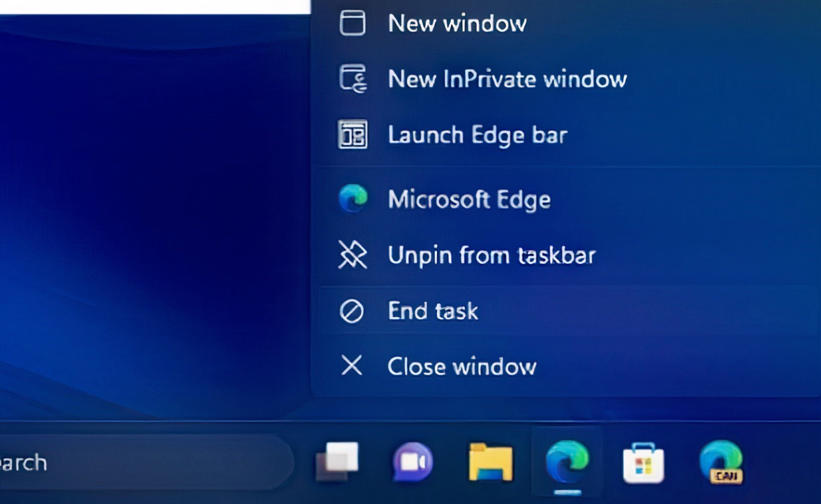Viewport: 821px width, 504px height.
Task: Click the unpin icon with crossed-out pin
Action: point(352,256)
